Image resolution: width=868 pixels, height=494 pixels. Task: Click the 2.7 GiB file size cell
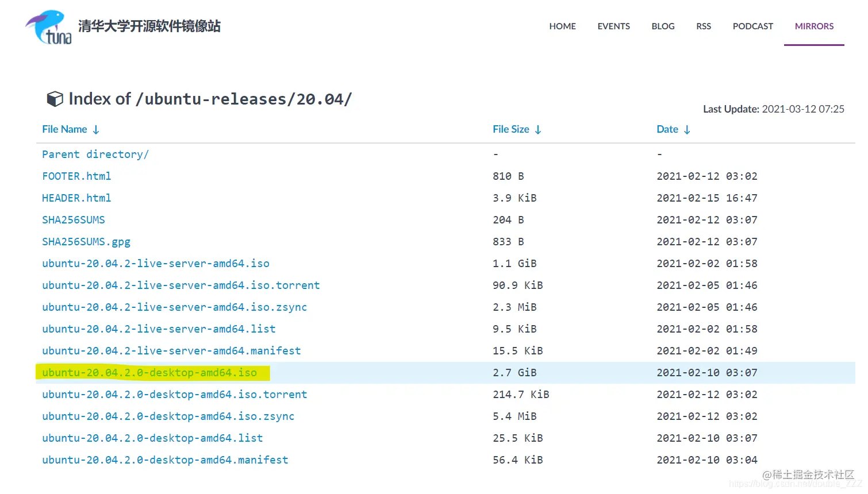[514, 372]
